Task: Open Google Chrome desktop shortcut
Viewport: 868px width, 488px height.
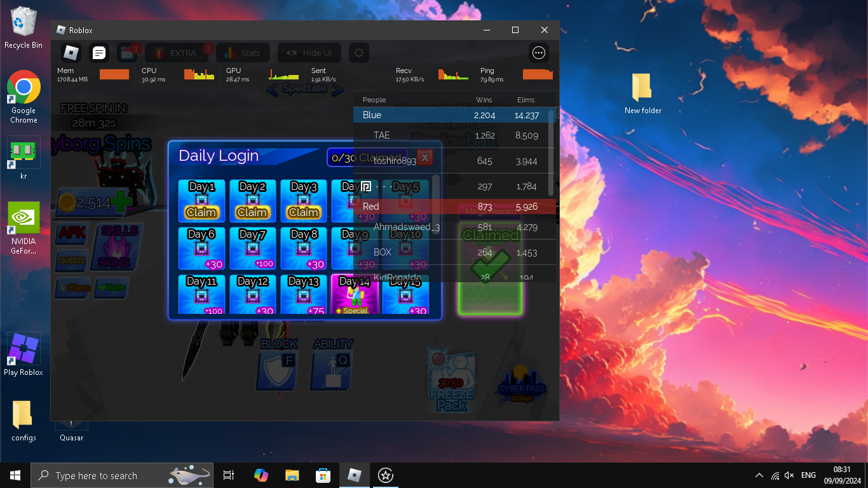Action: (x=24, y=97)
